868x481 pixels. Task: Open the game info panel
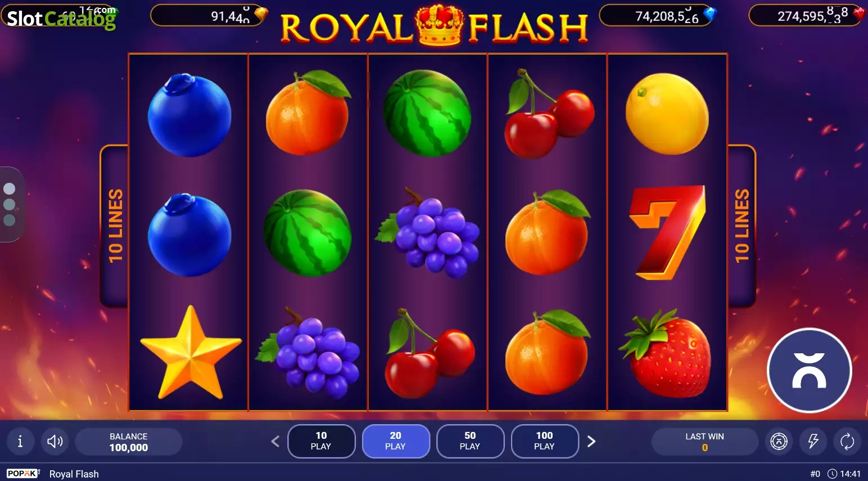coord(20,442)
